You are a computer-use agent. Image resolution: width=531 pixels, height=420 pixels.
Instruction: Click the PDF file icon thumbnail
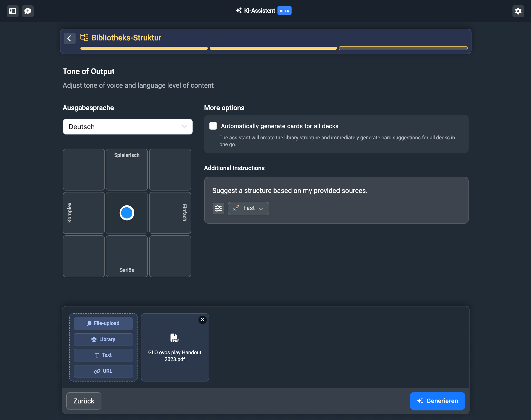tap(175, 338)
